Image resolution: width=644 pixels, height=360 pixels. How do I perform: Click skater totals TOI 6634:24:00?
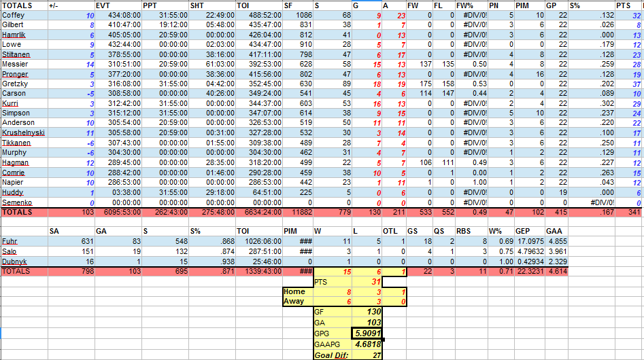click(258, 213)
